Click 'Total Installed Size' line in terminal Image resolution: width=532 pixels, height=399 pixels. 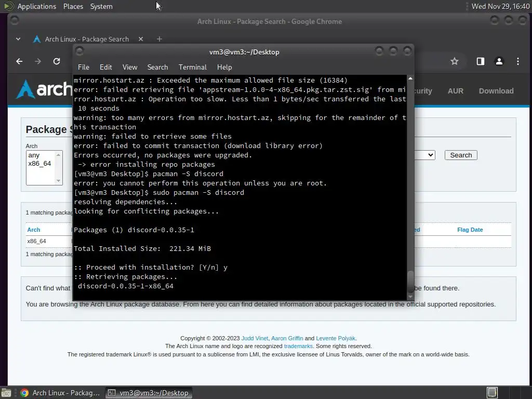click(142, 249)
